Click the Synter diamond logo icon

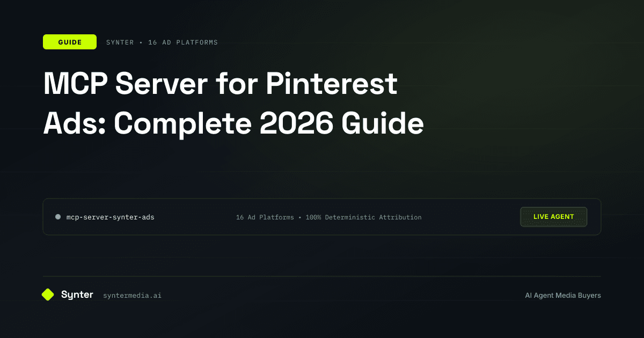tap(48, 295)
